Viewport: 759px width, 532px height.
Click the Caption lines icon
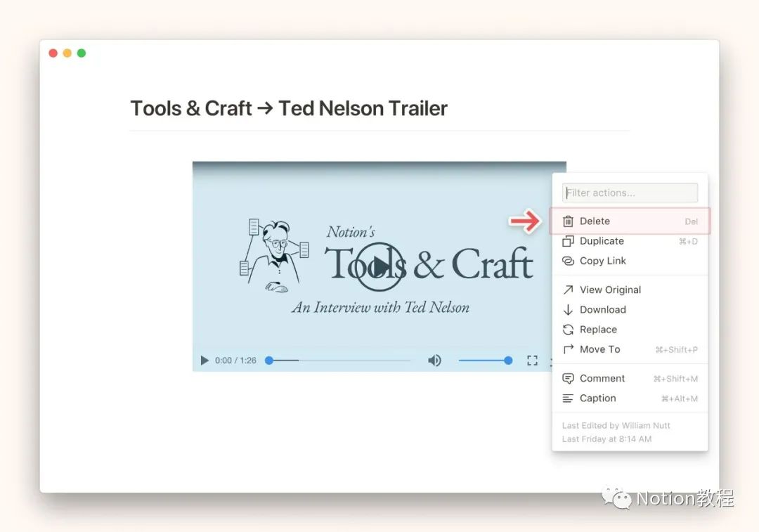coord(568,398)
